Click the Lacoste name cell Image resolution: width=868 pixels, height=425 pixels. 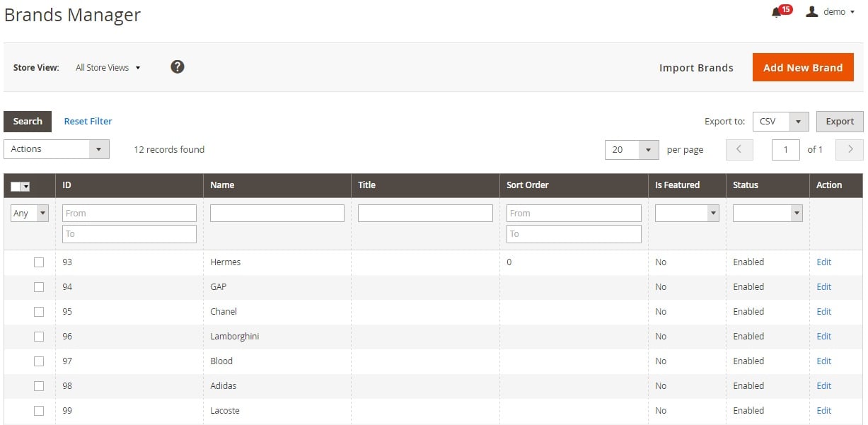[277, 411]
